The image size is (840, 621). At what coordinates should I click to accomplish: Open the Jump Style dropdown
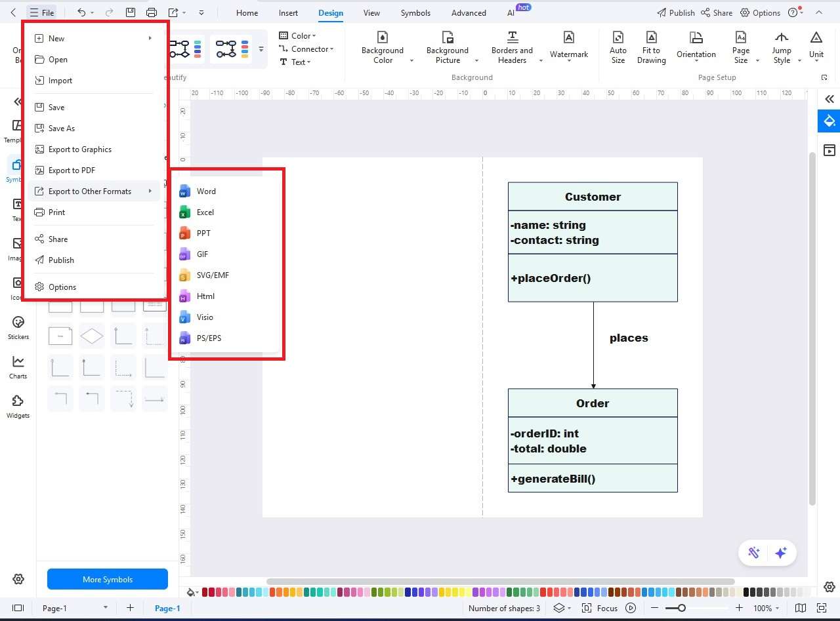coord(784,47)
